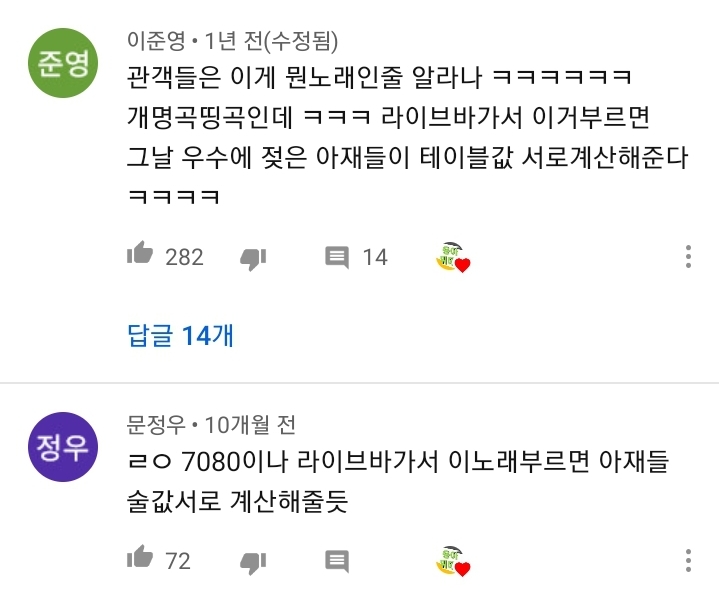
Task: Like the comment by 문정우
Action: [140, 557]
